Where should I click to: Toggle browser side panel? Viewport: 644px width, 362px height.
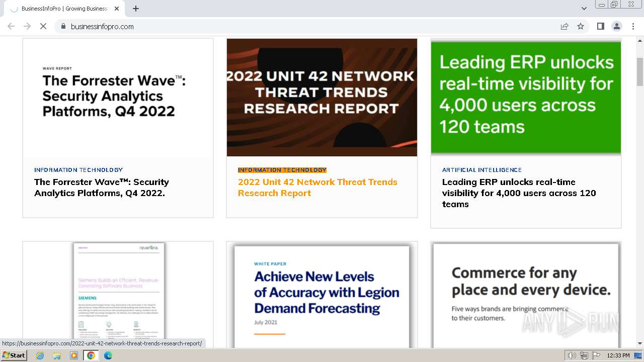coord(600,26)
